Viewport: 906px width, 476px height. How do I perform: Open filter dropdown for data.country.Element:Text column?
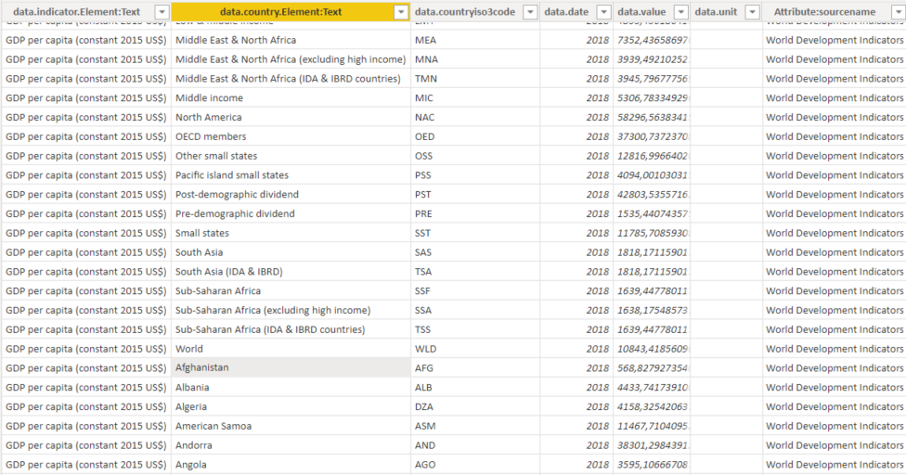pyautogui.click(x=401, y=12)
